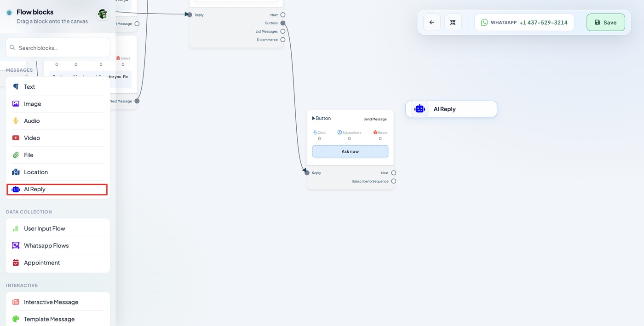Click the Flow blocks heading
This screenshot has height=326, width=644.
point(35,12)
